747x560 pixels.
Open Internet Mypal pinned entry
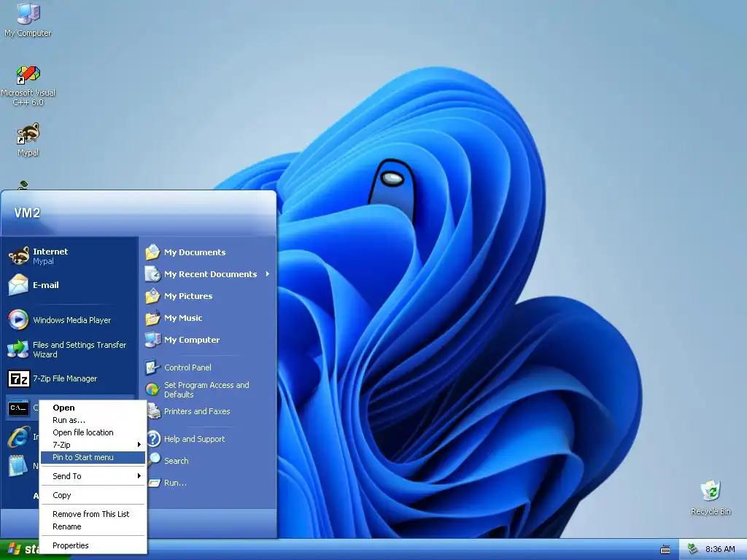click(x=71, y=256)
